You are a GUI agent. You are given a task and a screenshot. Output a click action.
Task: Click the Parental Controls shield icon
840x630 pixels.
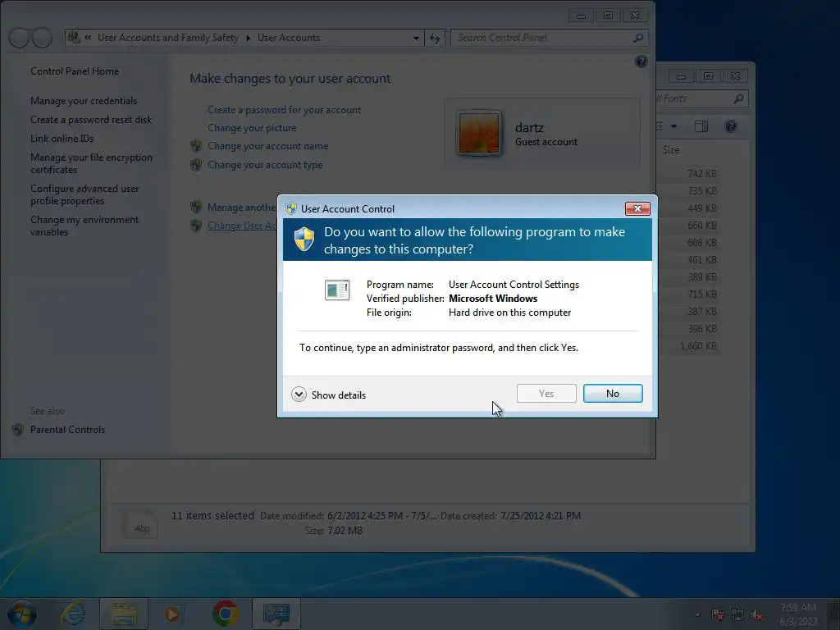(18, 430)
